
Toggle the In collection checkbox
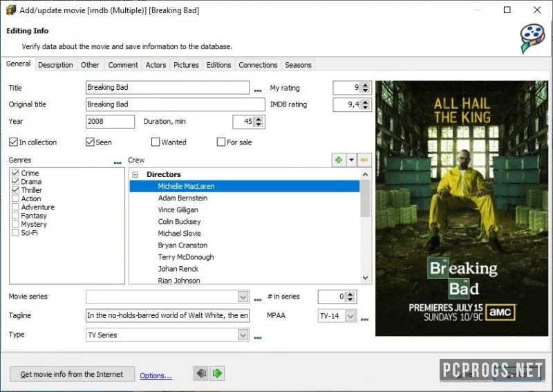point(13,142)
